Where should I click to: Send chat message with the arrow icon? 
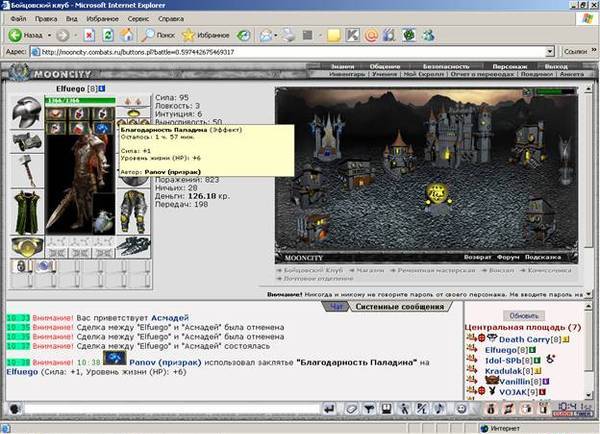329,409
